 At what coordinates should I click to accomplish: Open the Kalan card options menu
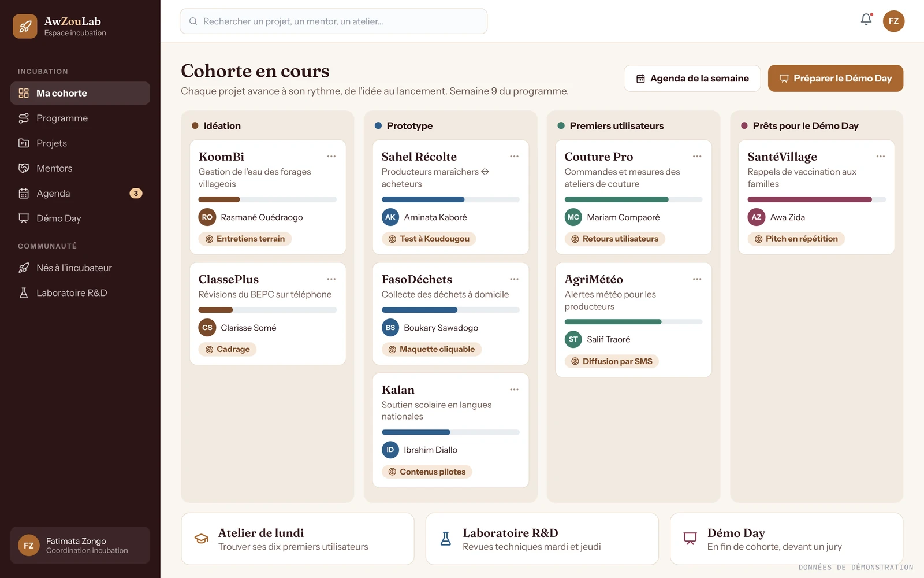515,390
